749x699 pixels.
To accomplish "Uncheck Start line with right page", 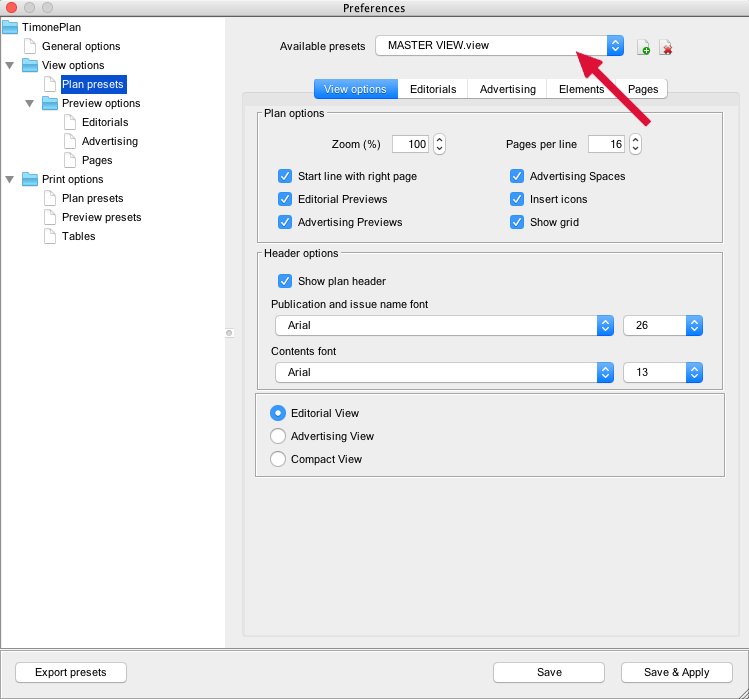I will [x=285, y=176].
